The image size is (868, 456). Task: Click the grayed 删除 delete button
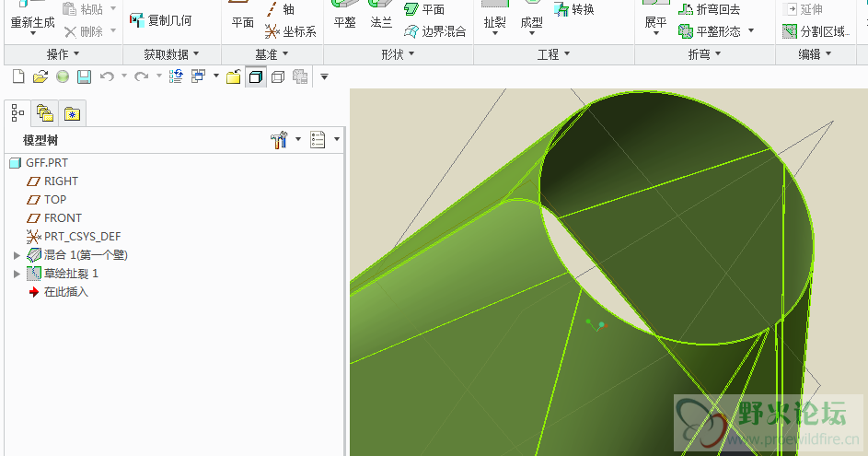(x=84, y=31)
